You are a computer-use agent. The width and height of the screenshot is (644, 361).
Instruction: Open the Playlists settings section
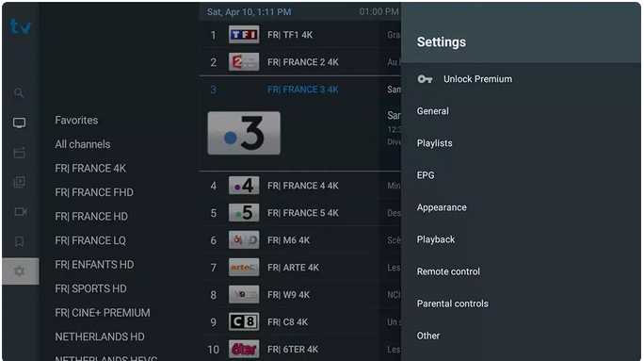435,143
